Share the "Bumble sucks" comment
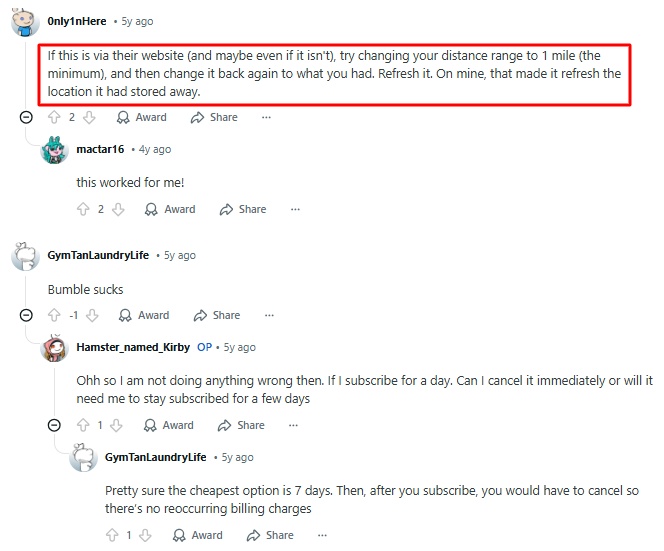 217,315
